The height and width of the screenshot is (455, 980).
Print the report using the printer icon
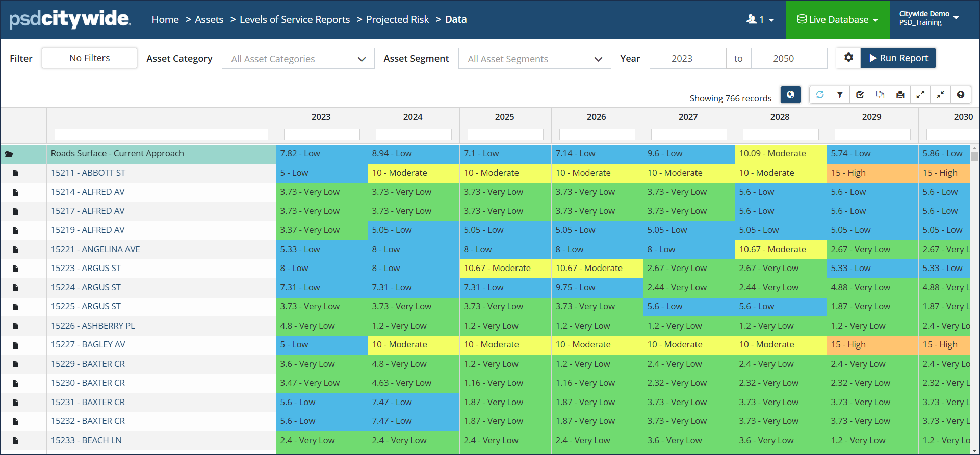pyautogui.click(x=900, y=95)
